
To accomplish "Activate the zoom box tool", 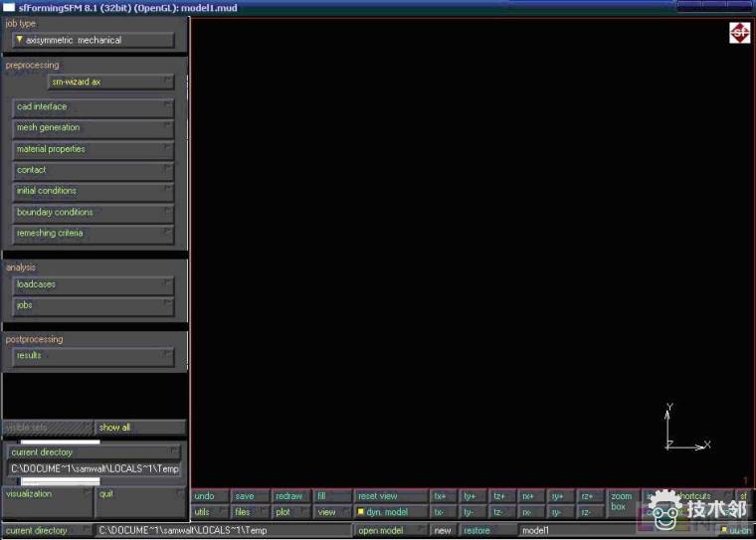I will (622, 502).
